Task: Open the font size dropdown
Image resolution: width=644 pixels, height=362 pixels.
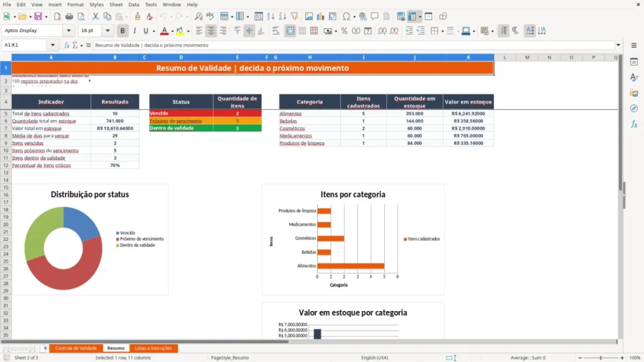Action: click(108, 30)
